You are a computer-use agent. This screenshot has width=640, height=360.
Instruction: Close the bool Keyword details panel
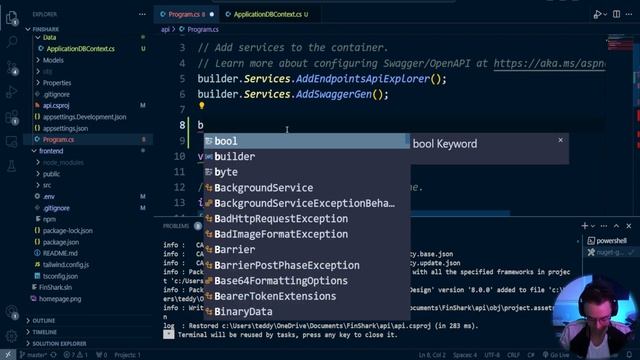pyautogui.click(x=560, y=140)
